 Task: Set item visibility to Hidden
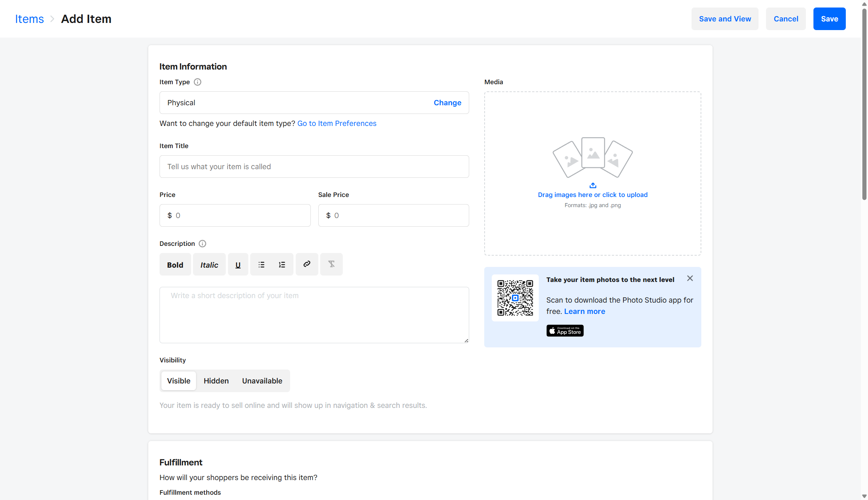tap(216, 380)
